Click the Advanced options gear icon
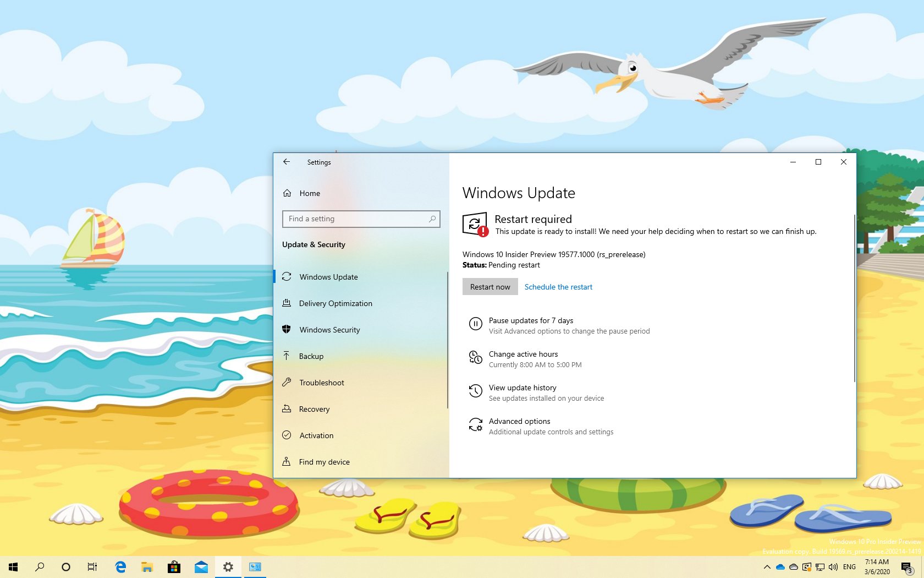Screen dimensions: 924x578 tap(475, 424)
